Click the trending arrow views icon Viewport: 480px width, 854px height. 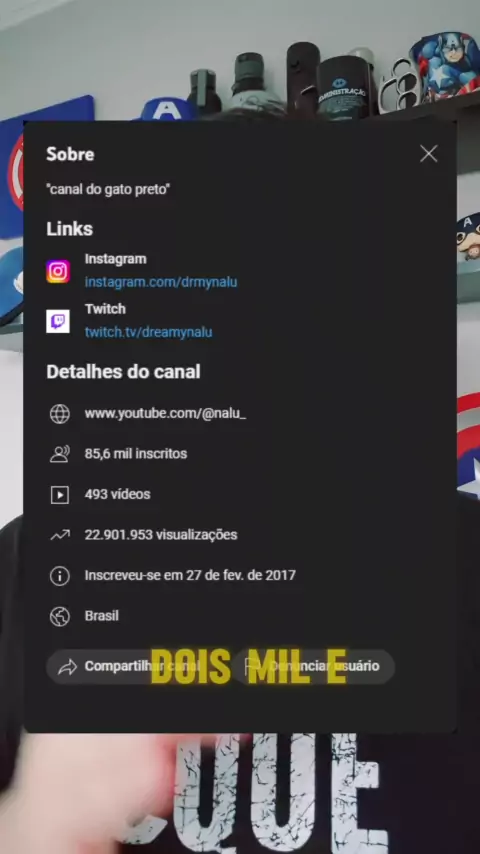click(x=59, y=535)
